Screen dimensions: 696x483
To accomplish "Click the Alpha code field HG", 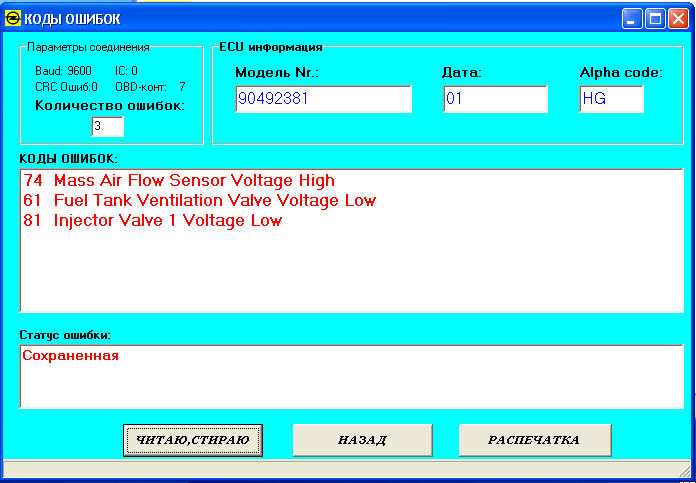I will click(611, 99).
